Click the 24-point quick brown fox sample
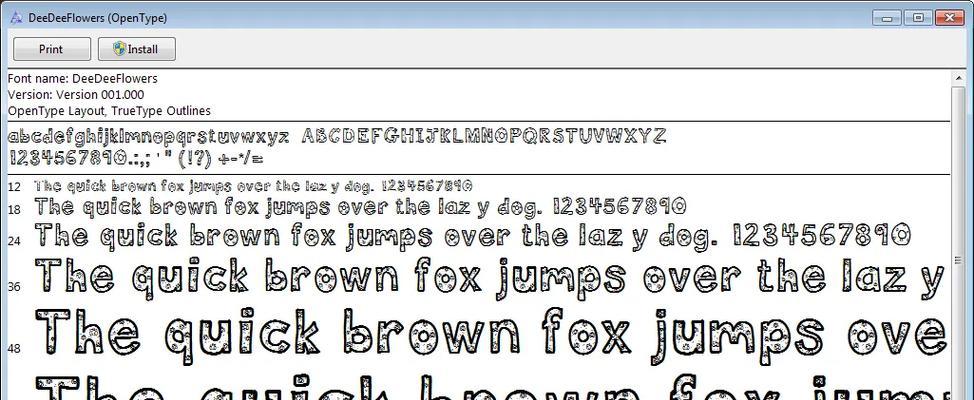 [473, 239]
